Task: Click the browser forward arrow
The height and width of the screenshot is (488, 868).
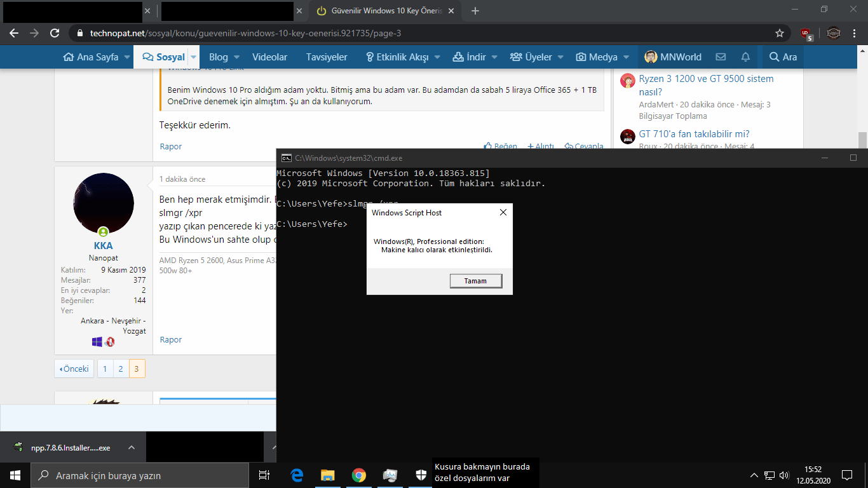Action: coord(34,33)
